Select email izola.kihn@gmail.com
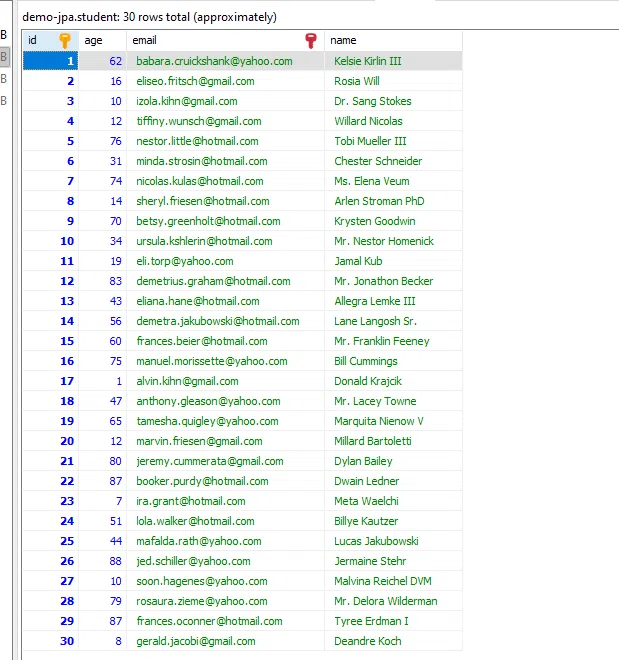Screen dimensions: 619x660 tap(187, 101)
